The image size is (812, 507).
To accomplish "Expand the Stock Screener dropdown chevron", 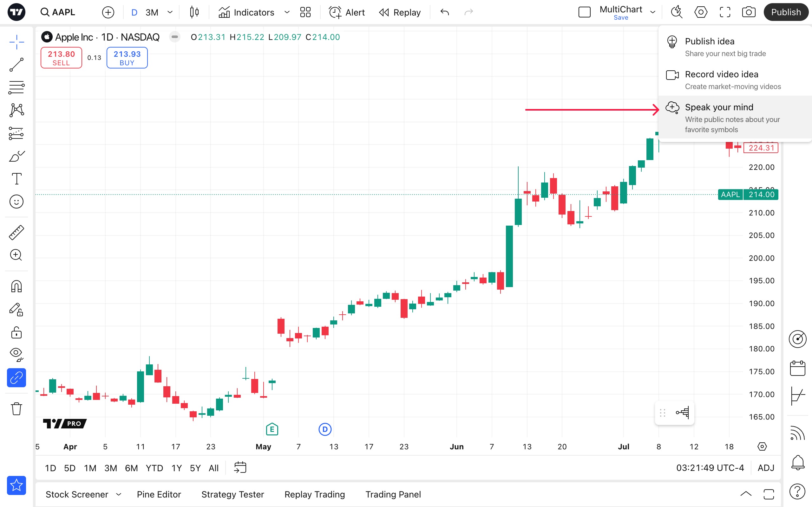I will point(118,494).
